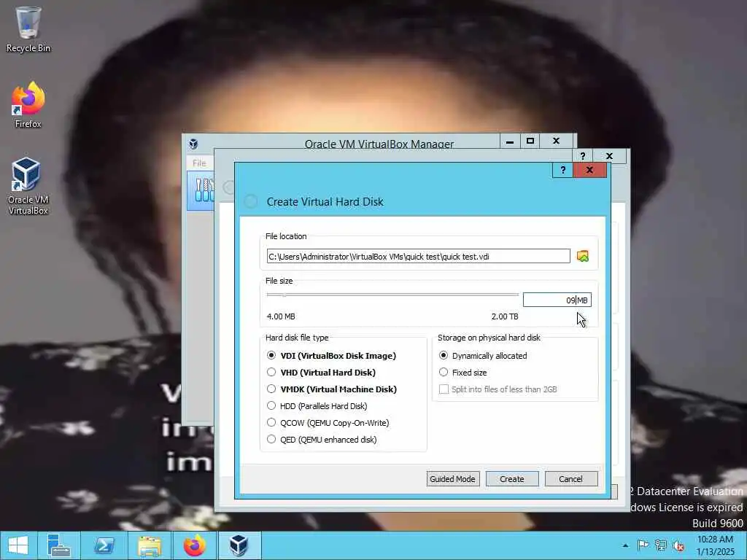Click the Create button
The height and width of the screenshot is (560, 747).
point(512,479)
